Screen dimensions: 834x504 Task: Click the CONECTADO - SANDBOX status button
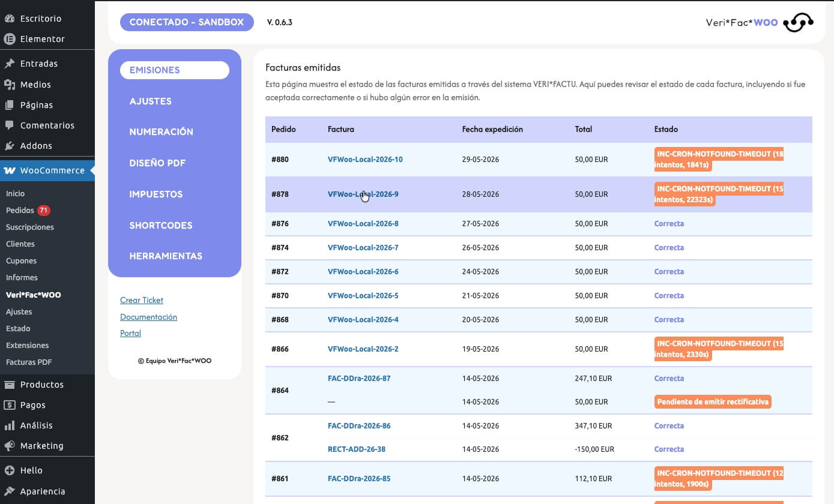[x=187, y=22]
